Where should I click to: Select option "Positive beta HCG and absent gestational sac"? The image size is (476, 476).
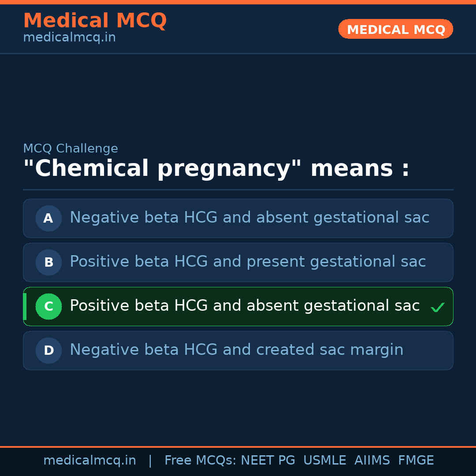[x=245, y=306]
